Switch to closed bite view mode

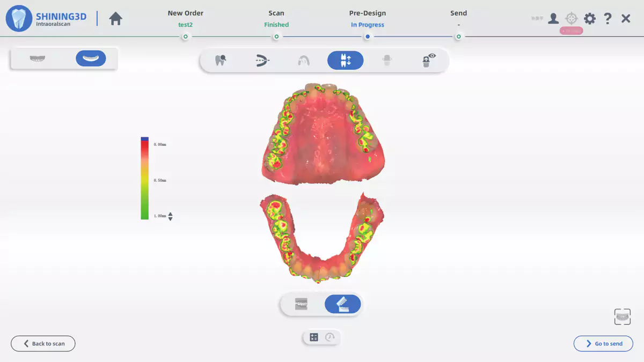(302, 305)
